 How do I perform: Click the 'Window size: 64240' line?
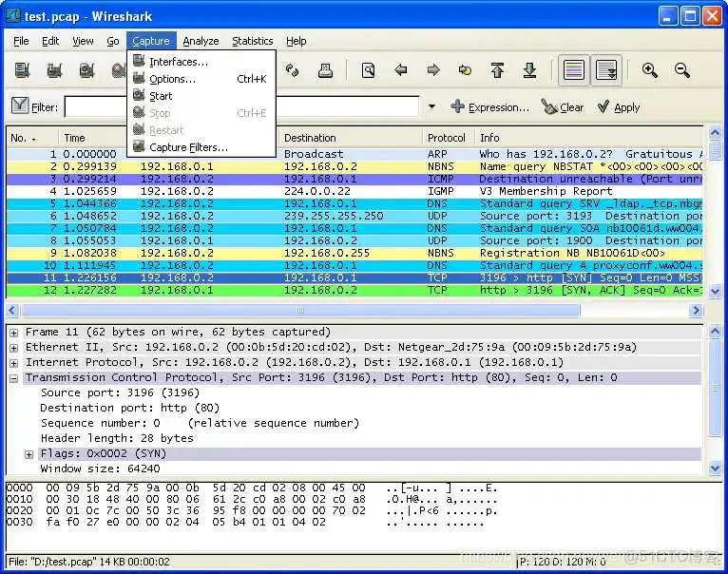point(101,469)
